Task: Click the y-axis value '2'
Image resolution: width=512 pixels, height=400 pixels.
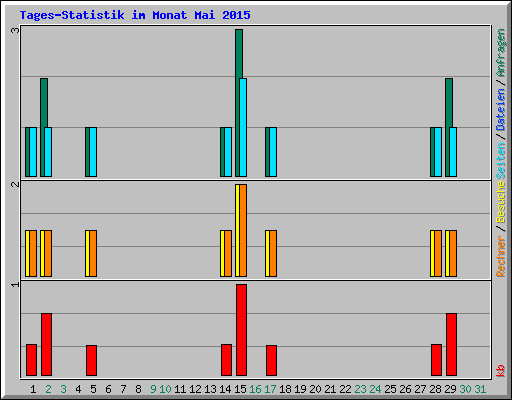Action: (x=15, y=184)
